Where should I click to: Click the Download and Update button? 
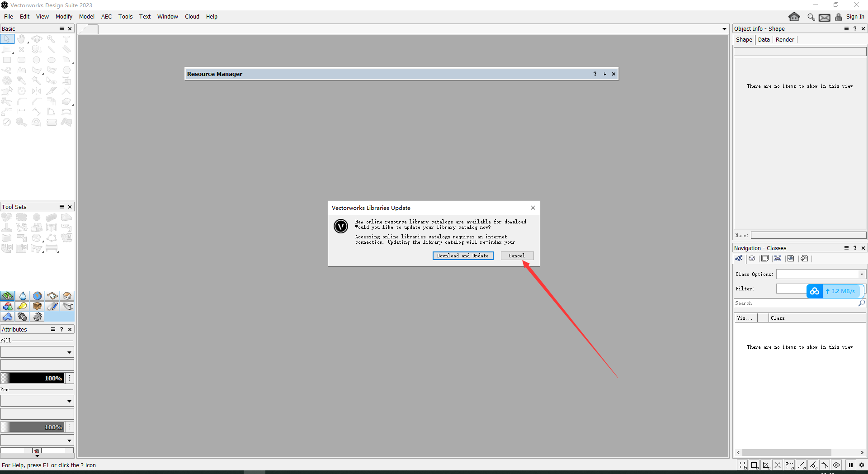point(463,256)
